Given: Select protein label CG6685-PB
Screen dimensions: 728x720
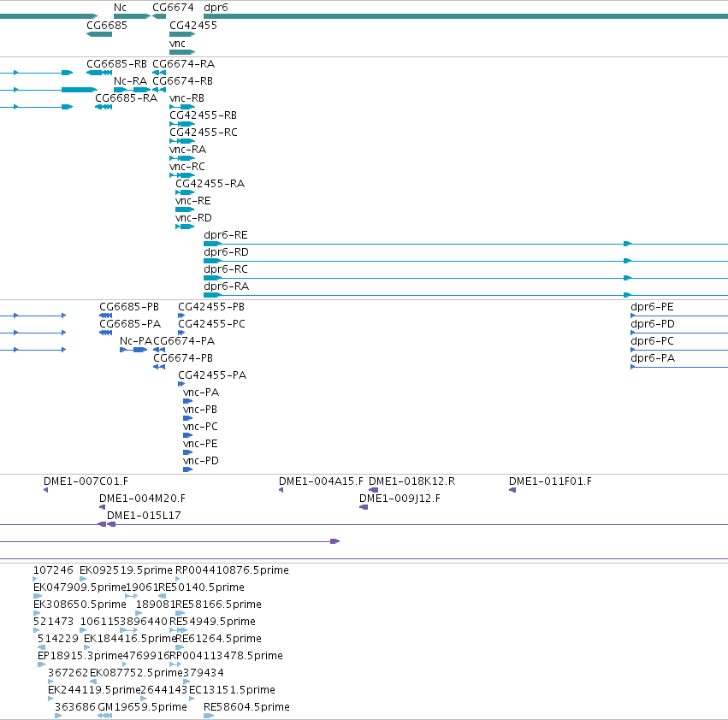Looking at the screenshot, I should click(129, 307).
